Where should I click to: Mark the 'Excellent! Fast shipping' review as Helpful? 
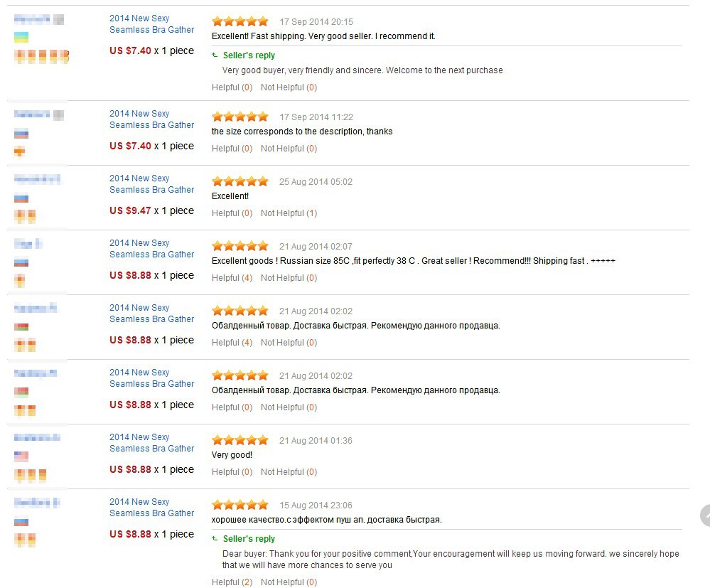pos(232,87)
